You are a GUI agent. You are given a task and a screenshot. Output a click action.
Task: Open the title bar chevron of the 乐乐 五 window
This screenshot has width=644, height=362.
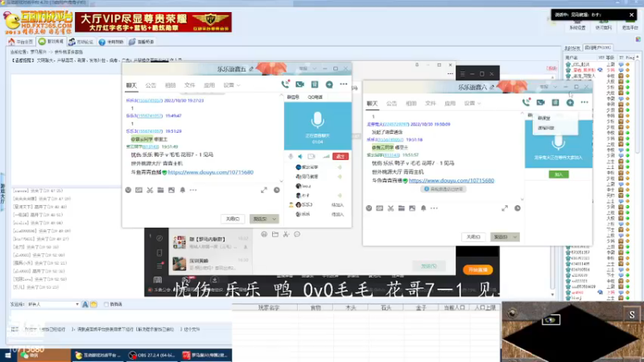314,68
